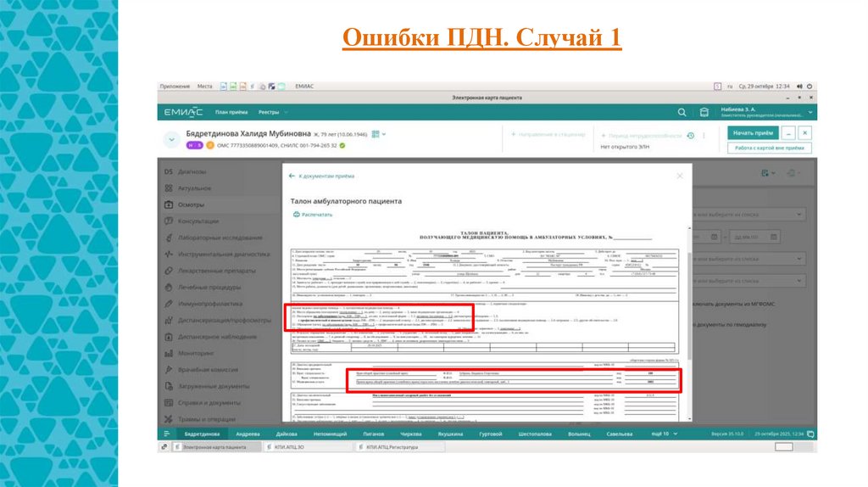Open the history clock icon near ЭЛН
This screenshot has height=487, width=868.
tap(690, 135)
